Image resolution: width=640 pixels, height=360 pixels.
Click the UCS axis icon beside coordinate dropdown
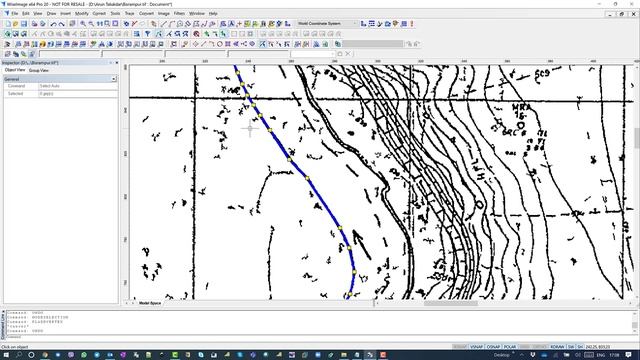click(363, 24)
